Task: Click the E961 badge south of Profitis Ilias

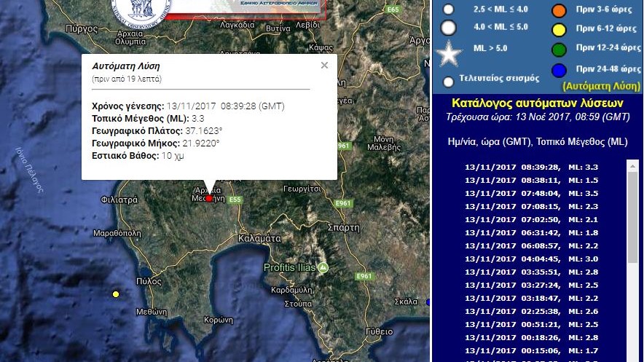Action: (364, 276)
